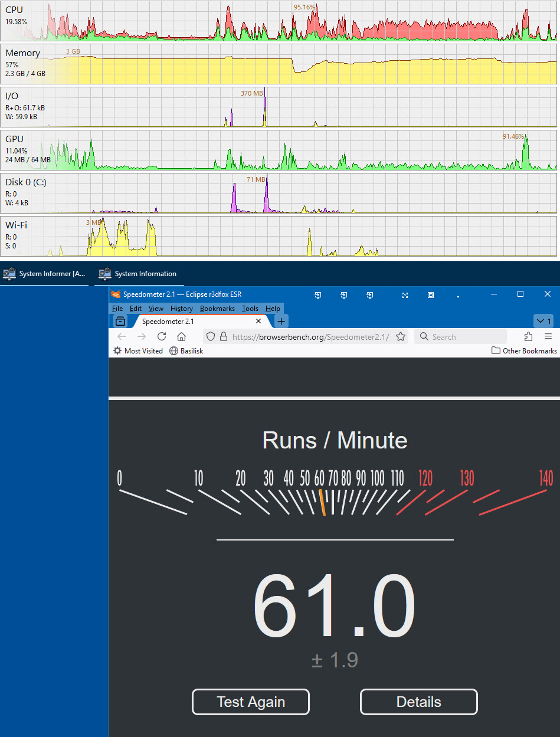Go to the browser Home page
This screenshot has height=737, width=560.
click(x=181, y=336)
